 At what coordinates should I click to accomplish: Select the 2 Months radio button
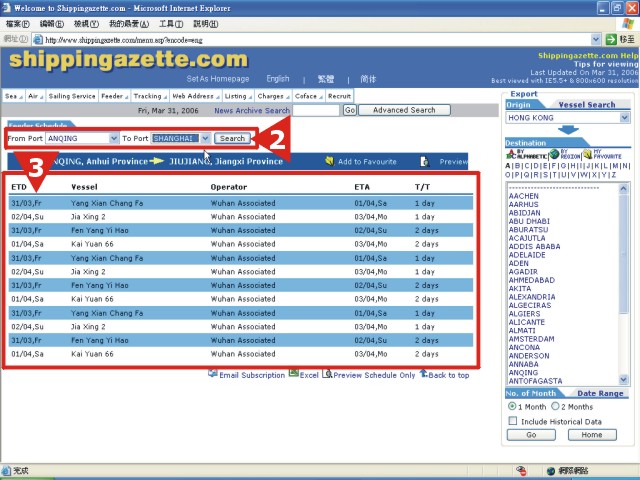point(555,406)
